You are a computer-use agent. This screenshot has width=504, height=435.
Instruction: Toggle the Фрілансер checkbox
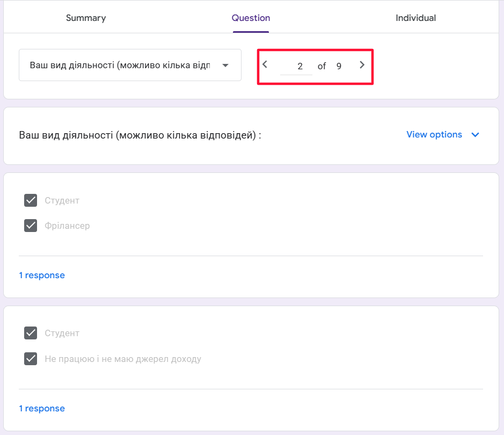point(31,226)
